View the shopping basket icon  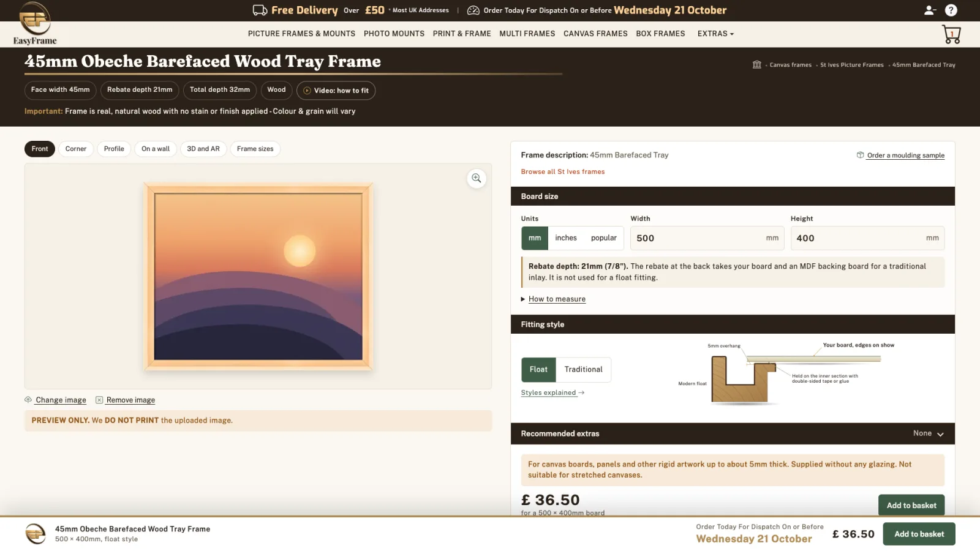click(x=952, y=34)
